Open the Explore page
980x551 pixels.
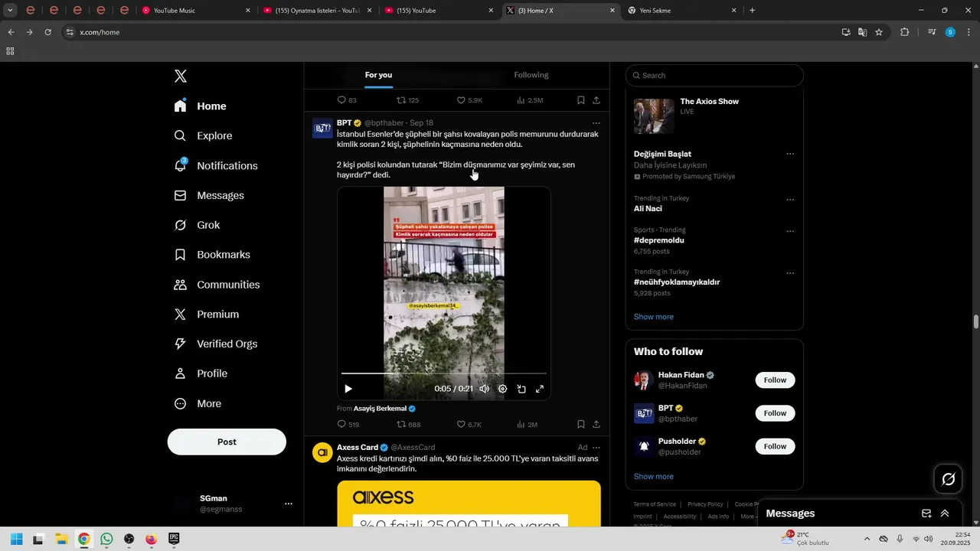pos(204,135)
